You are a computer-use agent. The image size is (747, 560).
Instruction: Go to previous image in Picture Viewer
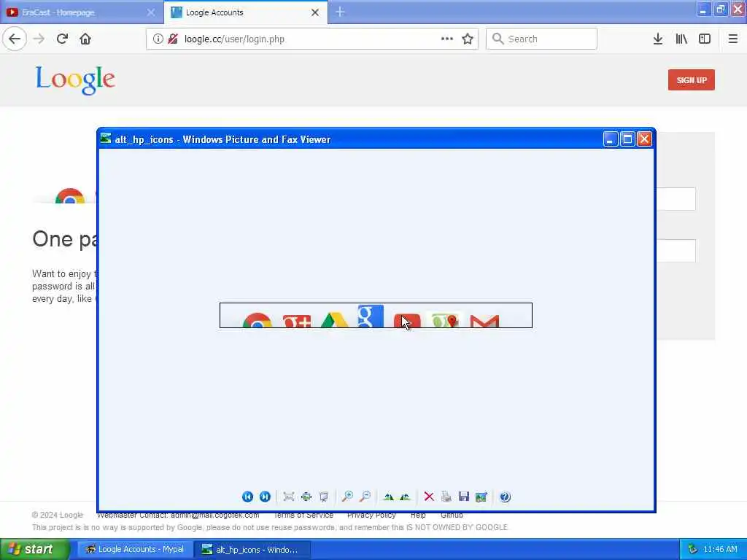point(247,497)
